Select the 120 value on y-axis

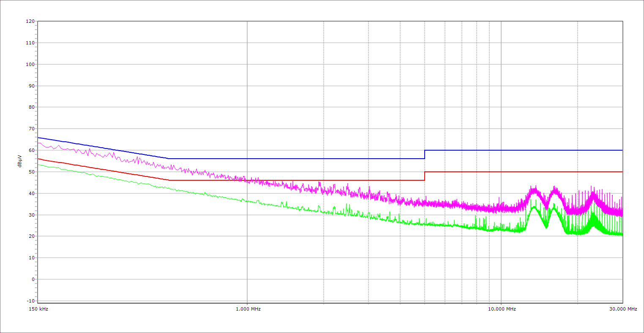click(30, 22)
